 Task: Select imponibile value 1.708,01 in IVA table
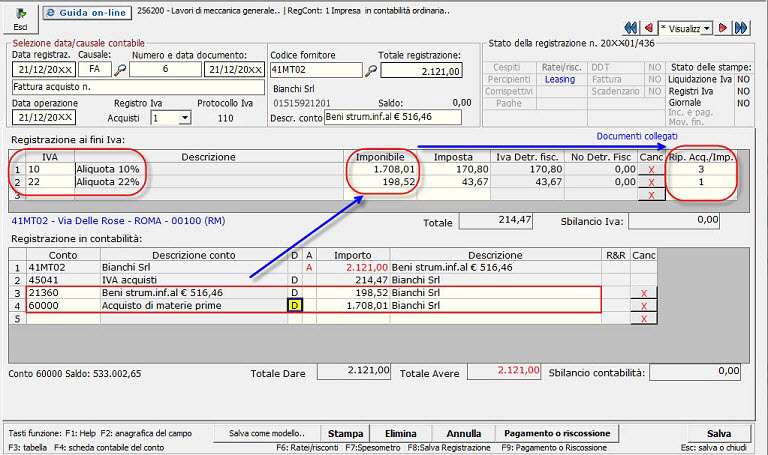[381, 169]
